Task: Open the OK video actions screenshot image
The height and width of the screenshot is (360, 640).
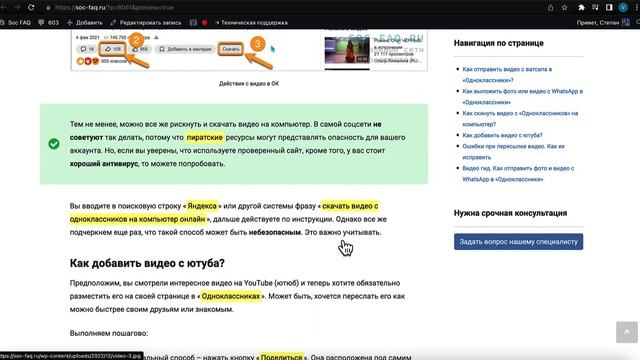Action: tap(249, 50)
